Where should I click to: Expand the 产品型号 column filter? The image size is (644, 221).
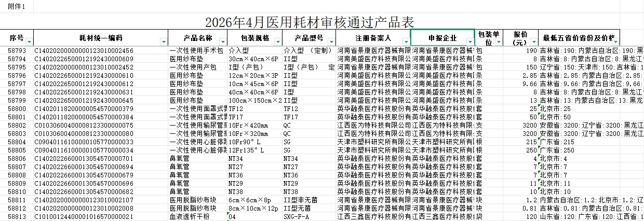332,42
